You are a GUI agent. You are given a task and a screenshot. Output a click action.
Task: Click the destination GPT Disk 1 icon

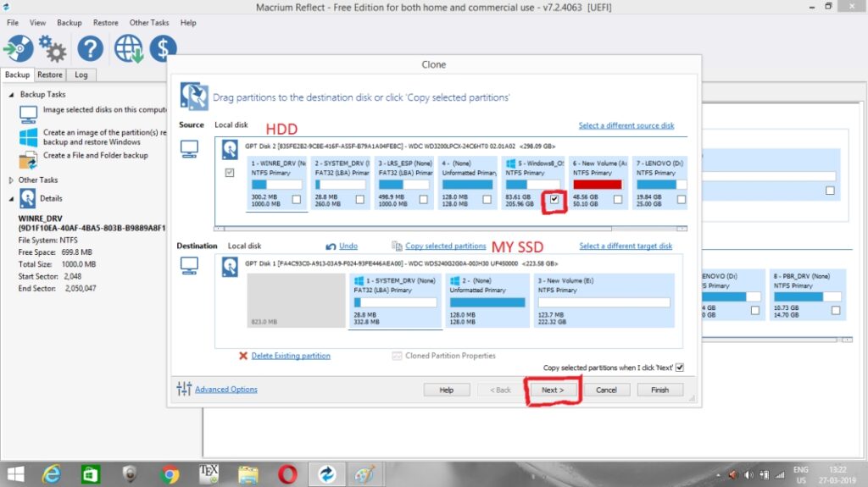pyautogui.click(x=230, y=266)
